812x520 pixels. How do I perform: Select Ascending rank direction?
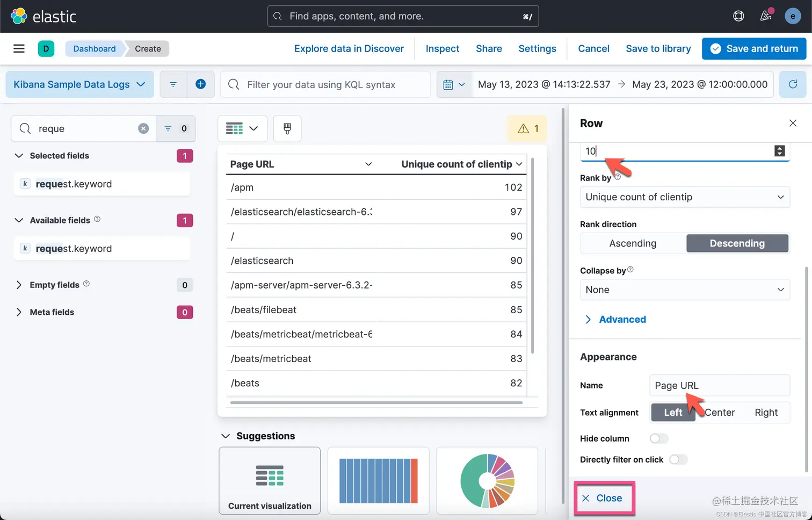tap(633, 243)
